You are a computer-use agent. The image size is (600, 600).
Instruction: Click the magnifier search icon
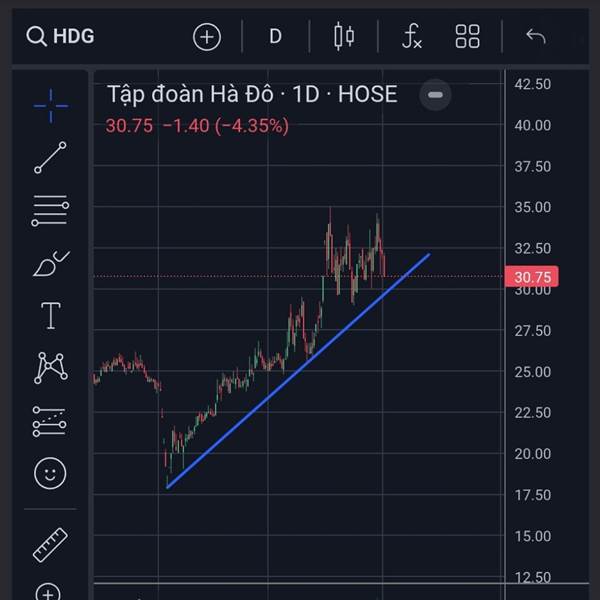36,37
